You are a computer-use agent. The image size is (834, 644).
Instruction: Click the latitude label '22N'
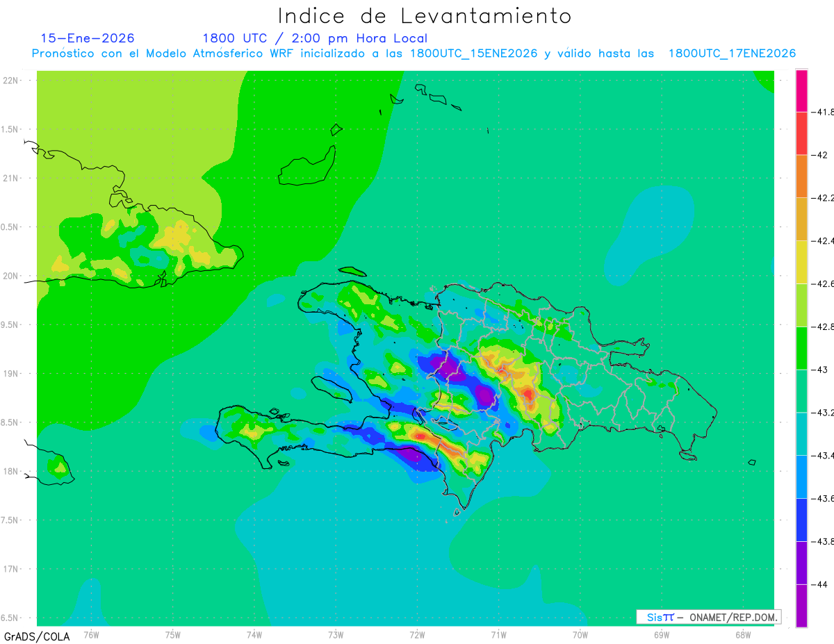click(x=10, y=81)
